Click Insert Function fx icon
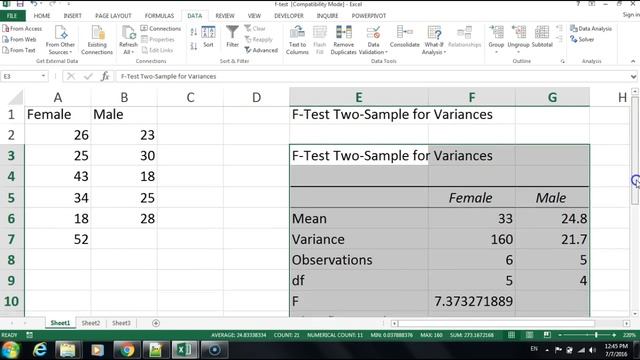640x360 pixels. coord(105,76)
